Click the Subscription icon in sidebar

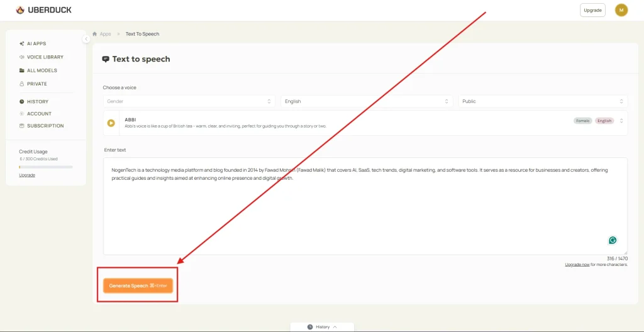22,126
